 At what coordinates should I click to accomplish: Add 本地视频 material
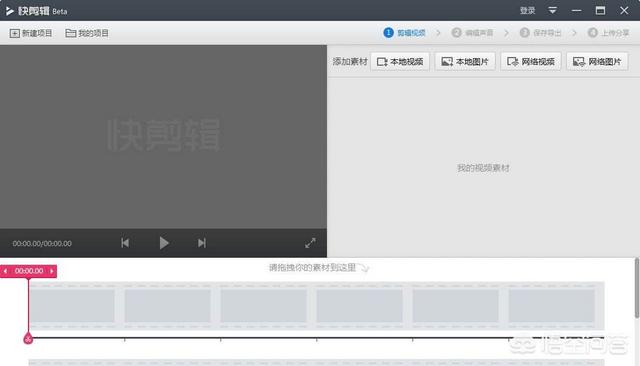point(400,62)
